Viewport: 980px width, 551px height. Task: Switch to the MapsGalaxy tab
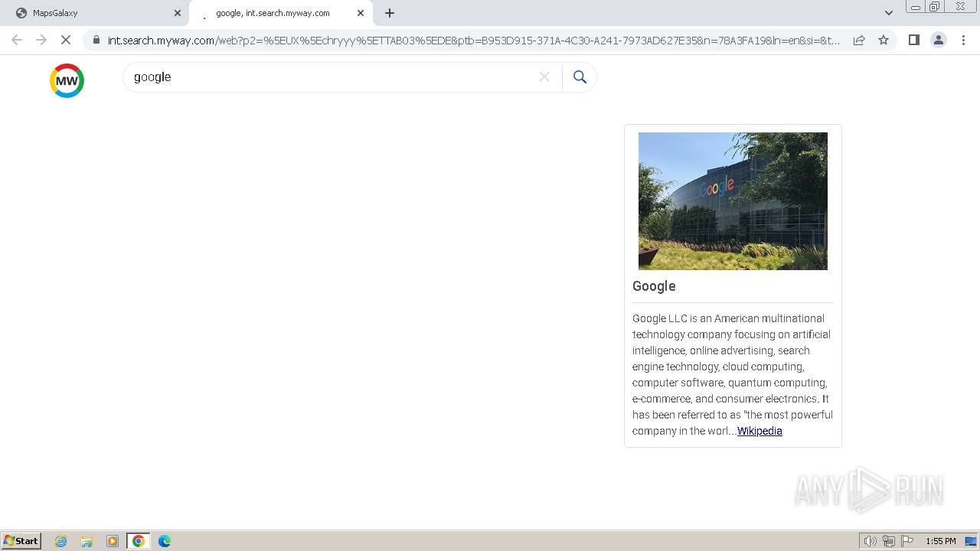point(94,13)
